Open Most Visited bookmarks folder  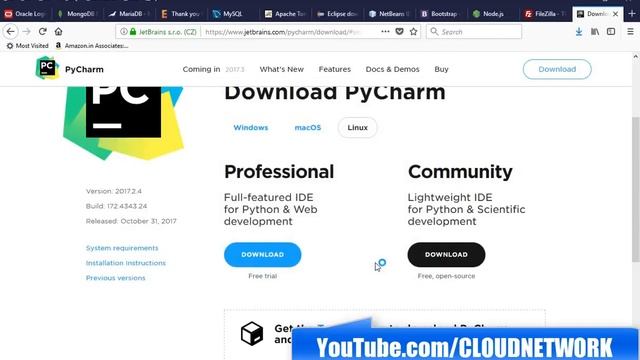pos(27,46)
